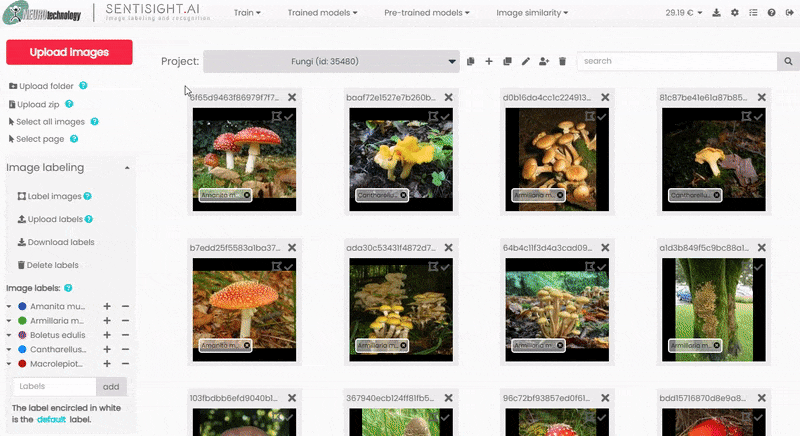The image size is (800, 436).
Task: Open the Train menu
Action: click(247, 13)
